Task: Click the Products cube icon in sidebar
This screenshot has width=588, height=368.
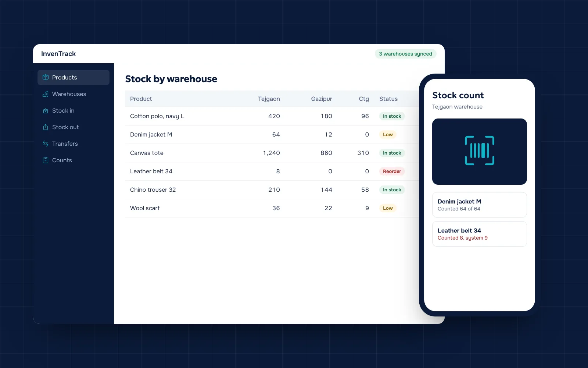Action: click(x=46, y=77)
